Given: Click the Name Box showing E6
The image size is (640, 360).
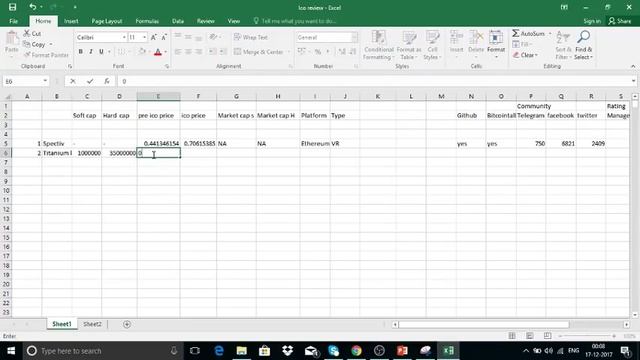Looking at the screenshot, I should 22,81.
